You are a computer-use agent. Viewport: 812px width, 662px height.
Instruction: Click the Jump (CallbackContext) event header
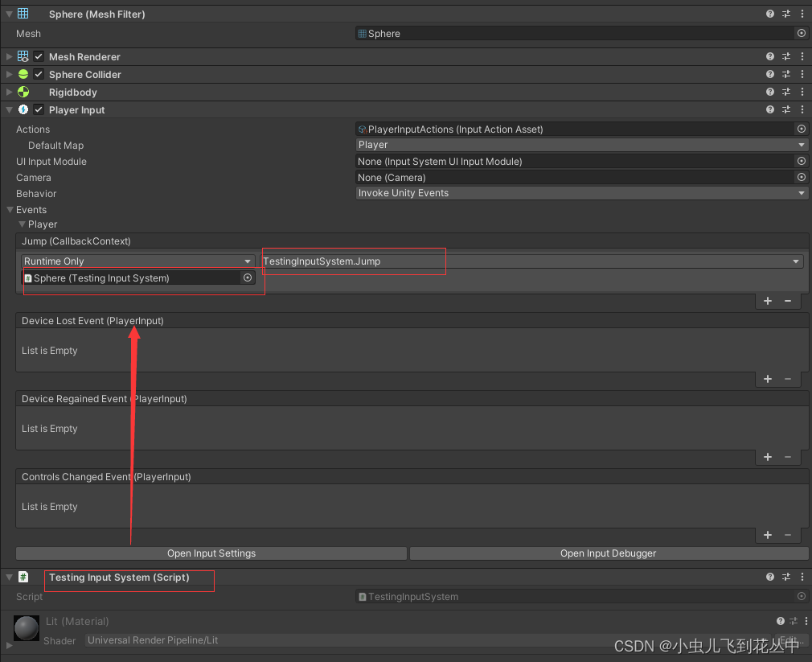pyautogui.click(x=412, y=241)
